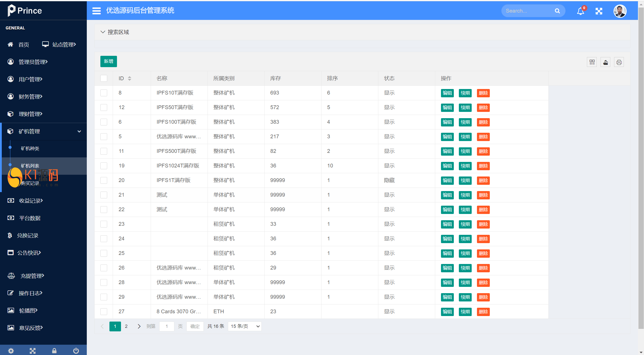Open the column filter grid icon

pos(592,62)
